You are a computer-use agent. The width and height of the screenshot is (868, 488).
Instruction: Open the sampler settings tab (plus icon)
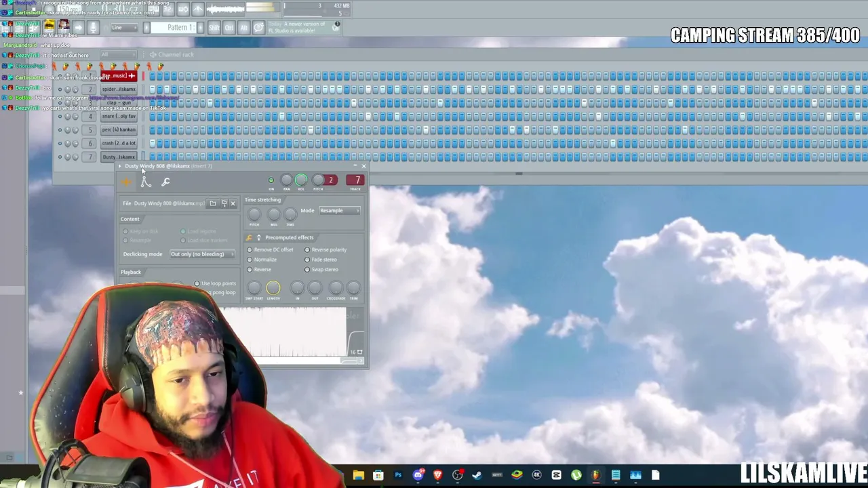[x=126, y=182]
